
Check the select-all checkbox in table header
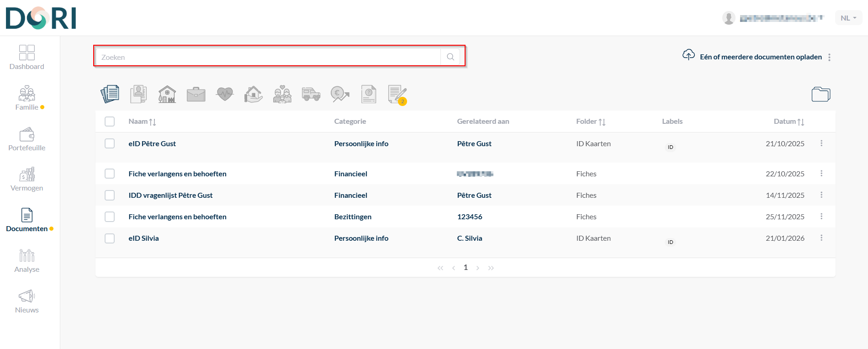(x=110, y=122)
